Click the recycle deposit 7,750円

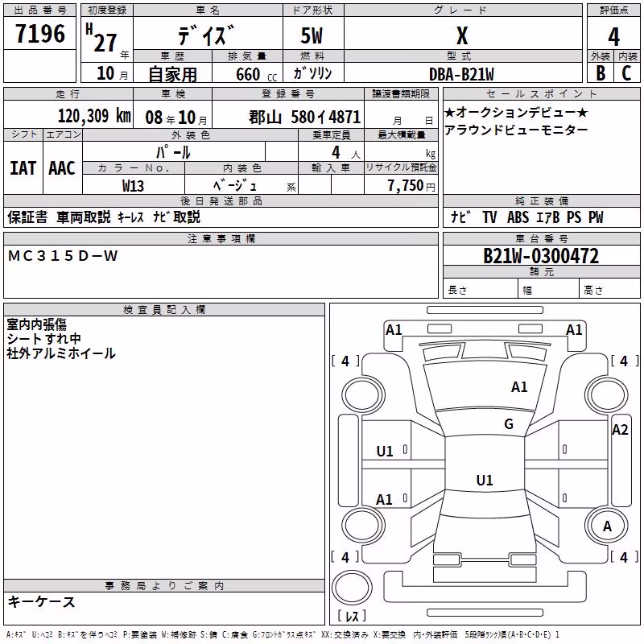[411, 185]
